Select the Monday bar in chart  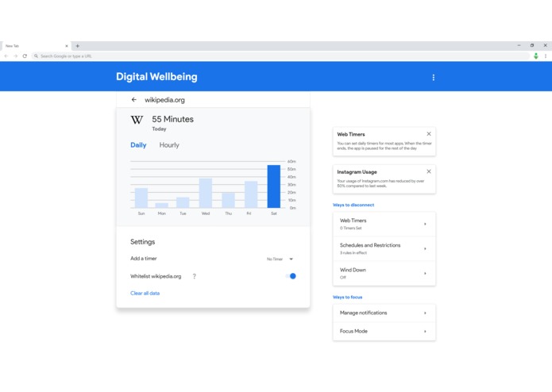click(161, 206)
